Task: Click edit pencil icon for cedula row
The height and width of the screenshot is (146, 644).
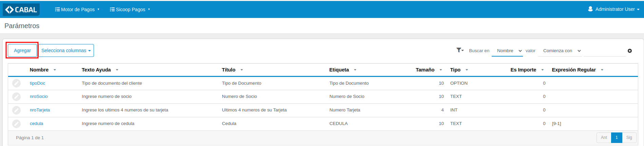Action: pos(17,124)
